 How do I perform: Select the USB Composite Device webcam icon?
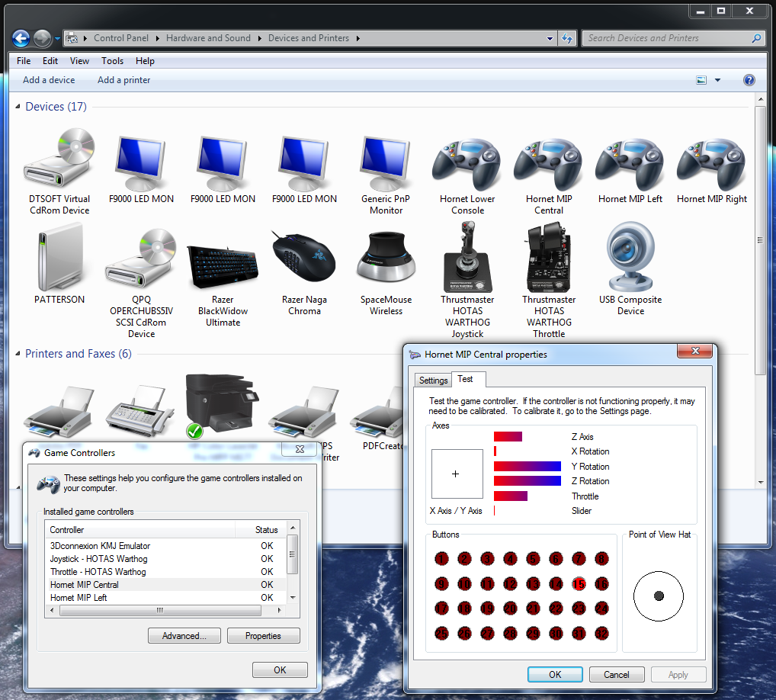tap(630, 256)
